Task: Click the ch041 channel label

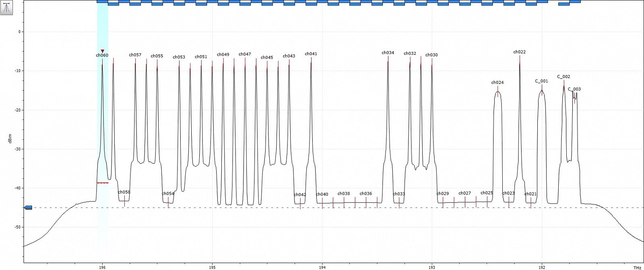Action: pyautogui.click(x=311, y=54)
